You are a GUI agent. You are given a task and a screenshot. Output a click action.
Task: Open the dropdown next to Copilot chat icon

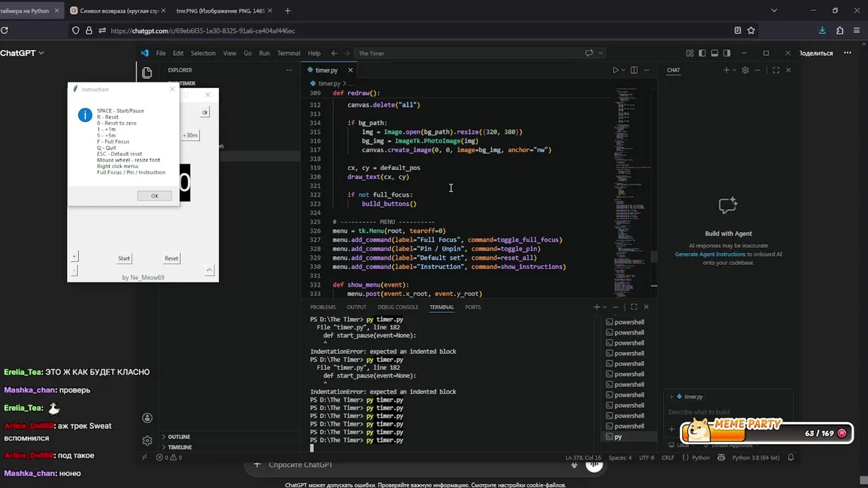600,53
